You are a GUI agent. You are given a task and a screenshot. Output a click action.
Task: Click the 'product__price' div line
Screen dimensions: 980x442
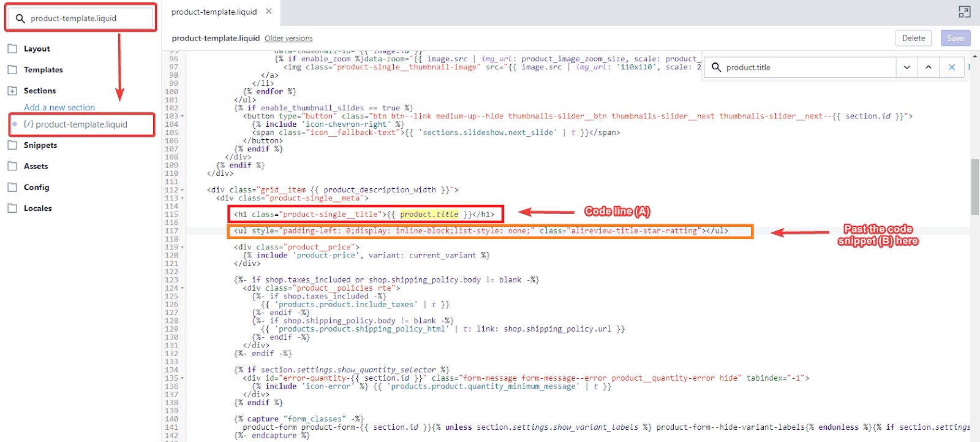tap(296, 247)
